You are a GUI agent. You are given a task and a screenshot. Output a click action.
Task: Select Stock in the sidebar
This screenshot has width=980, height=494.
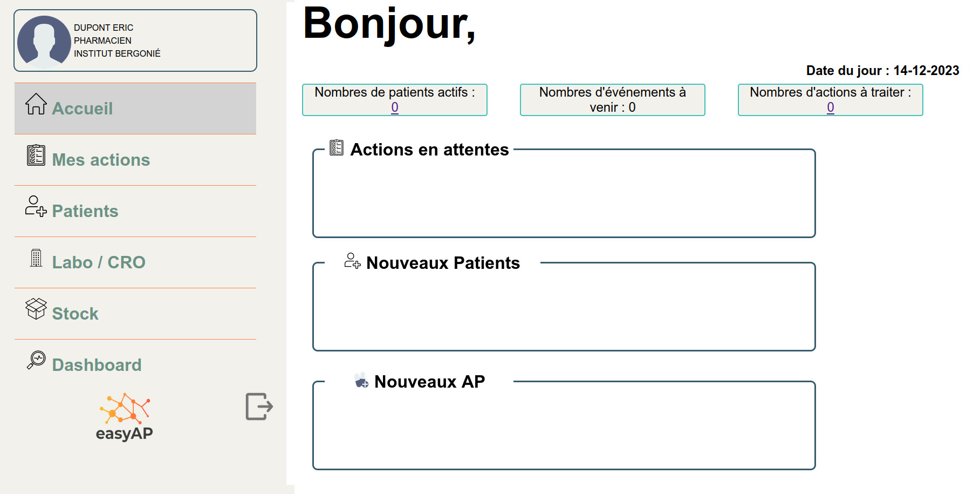[x=135, y=314]
